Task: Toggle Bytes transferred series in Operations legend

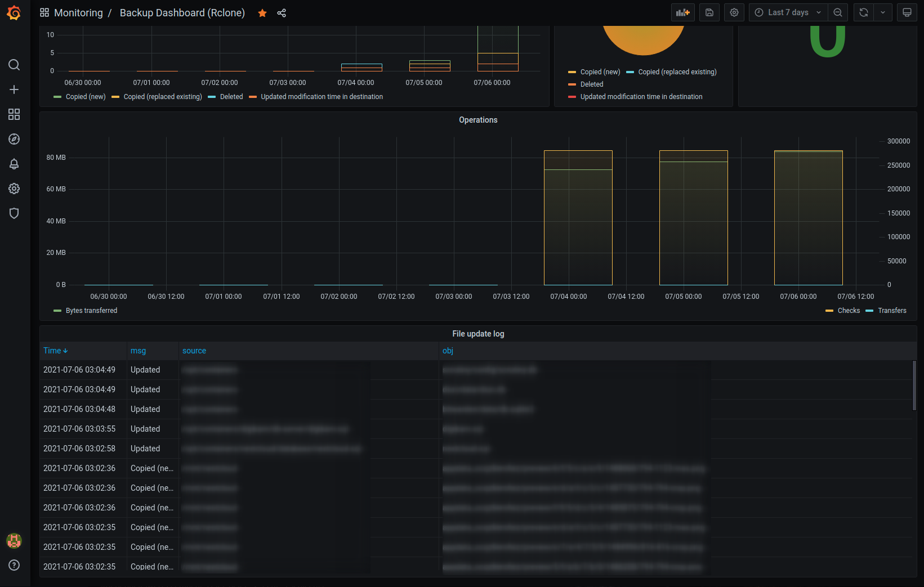Action: (x=91, y=311)
